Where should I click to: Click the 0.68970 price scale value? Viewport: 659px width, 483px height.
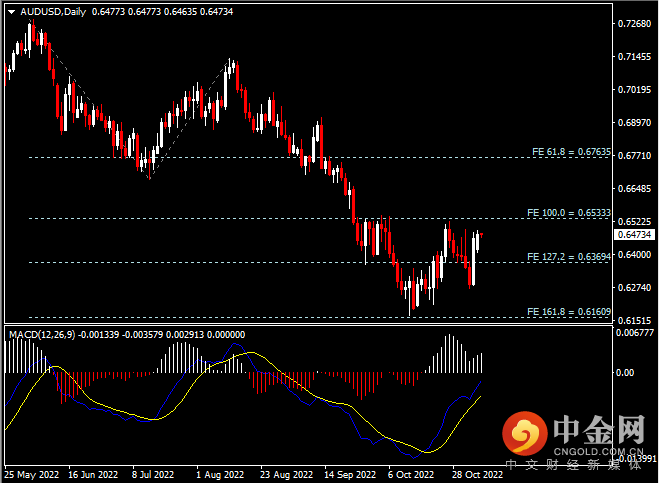(634, 123)
